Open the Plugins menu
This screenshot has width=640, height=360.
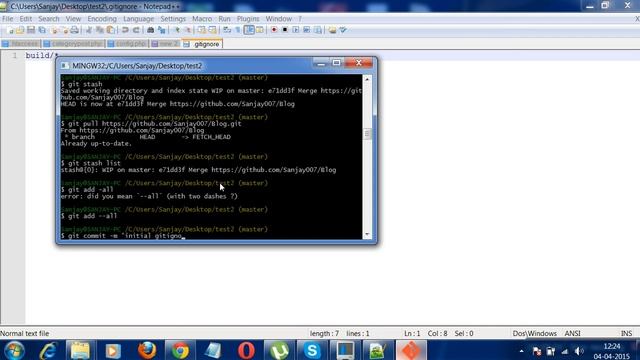coord(248,19)
